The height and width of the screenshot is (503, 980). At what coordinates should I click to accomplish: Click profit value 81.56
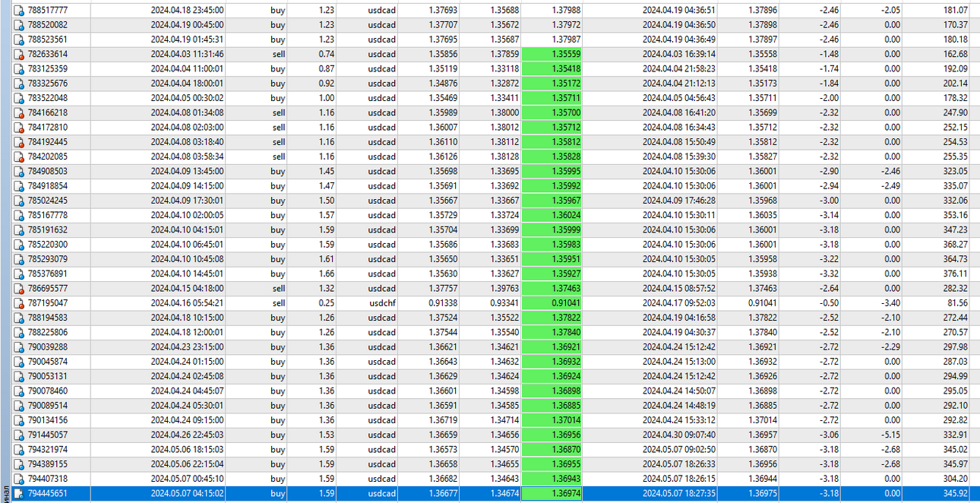tap(957, 302)
